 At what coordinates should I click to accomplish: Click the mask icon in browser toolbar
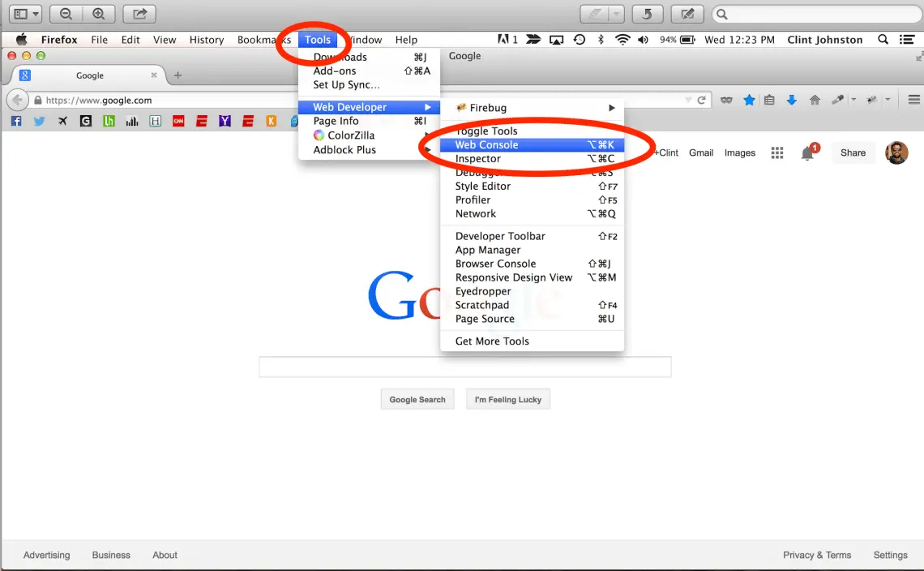(x=726, y=101)
